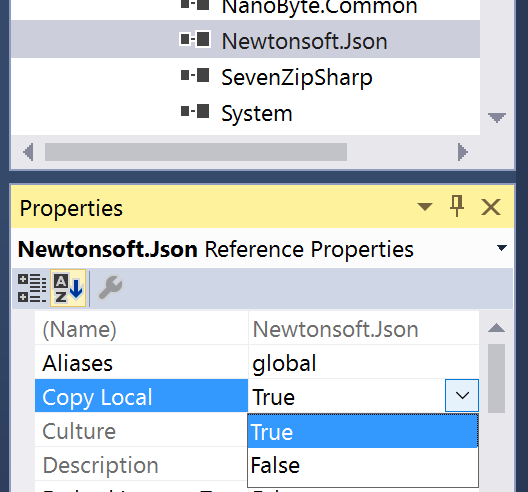This screenshot has height=492, width=528.
Task: Switch to Alphabetical property view
Action: click(68, 288)
